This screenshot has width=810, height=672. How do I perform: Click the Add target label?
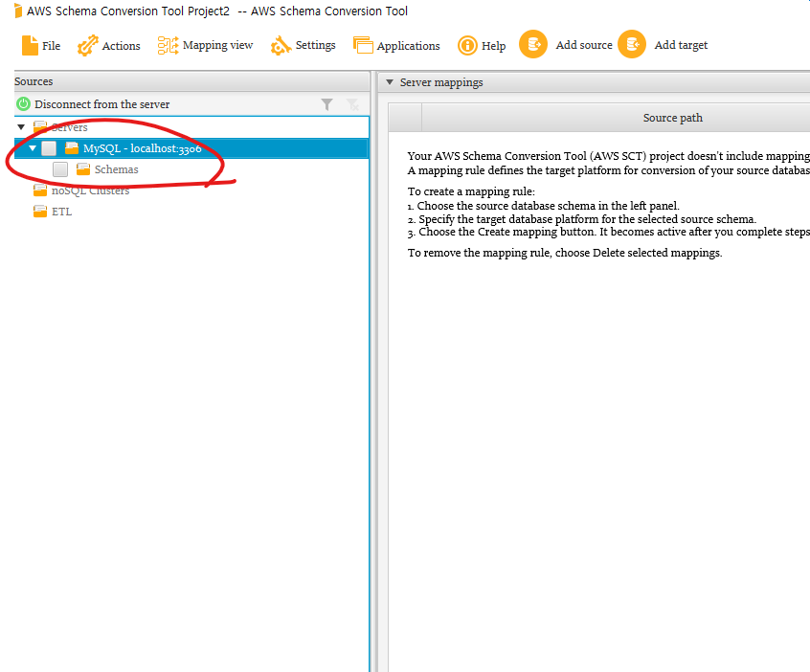(681, 45)
